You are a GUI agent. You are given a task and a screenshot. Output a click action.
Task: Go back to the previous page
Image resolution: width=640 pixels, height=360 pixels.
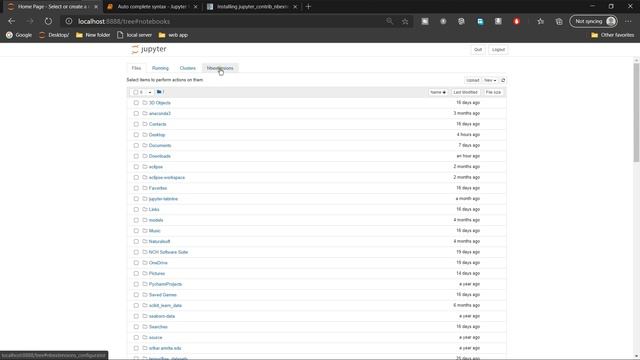11,21
